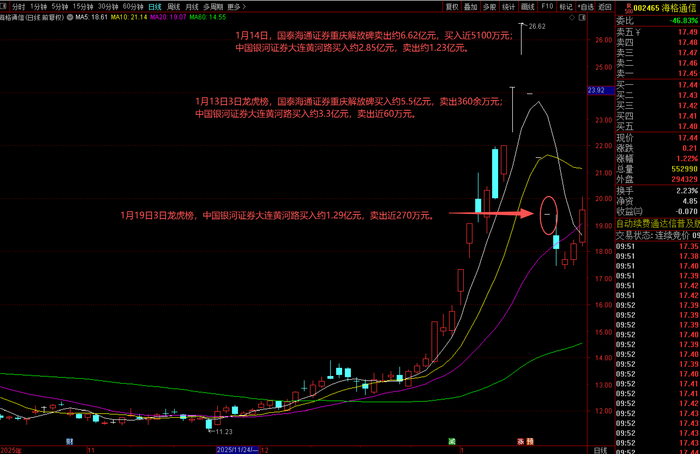The image size is (700, 454).
Task: Click the diamond icon at chart top-right
Action: click(x=572, y=18)
